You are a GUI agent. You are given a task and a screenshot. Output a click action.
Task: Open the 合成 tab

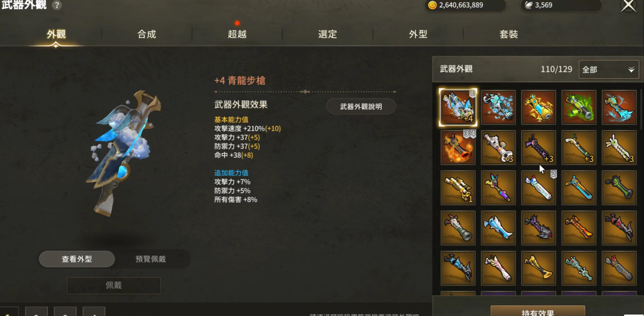coord(147,34)
